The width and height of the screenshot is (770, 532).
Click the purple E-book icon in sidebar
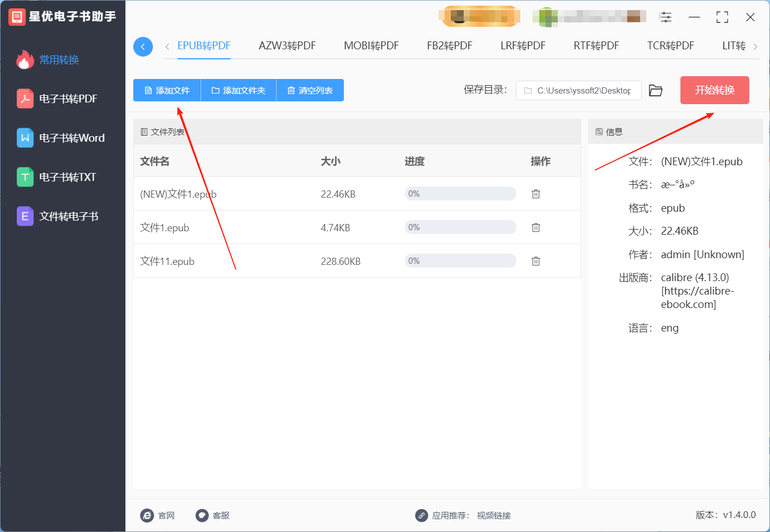coord(25,216)
